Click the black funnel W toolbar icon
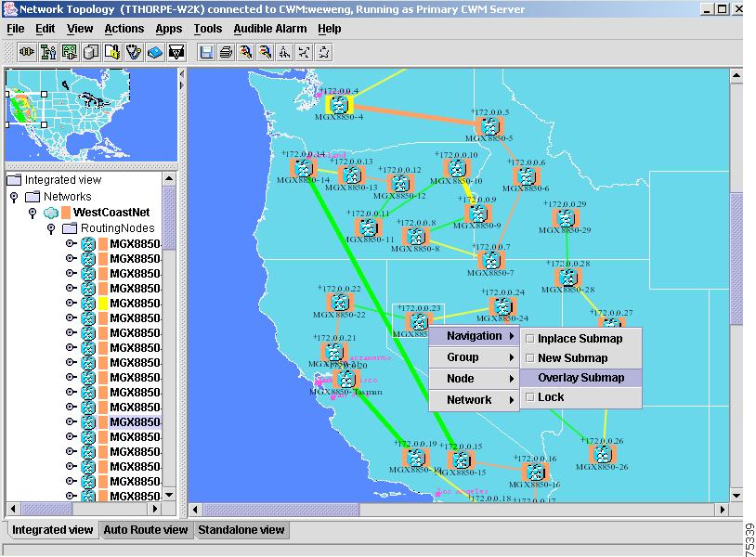Image resolution: width=756 pixels, height=557 pixels. pos(176,52)
